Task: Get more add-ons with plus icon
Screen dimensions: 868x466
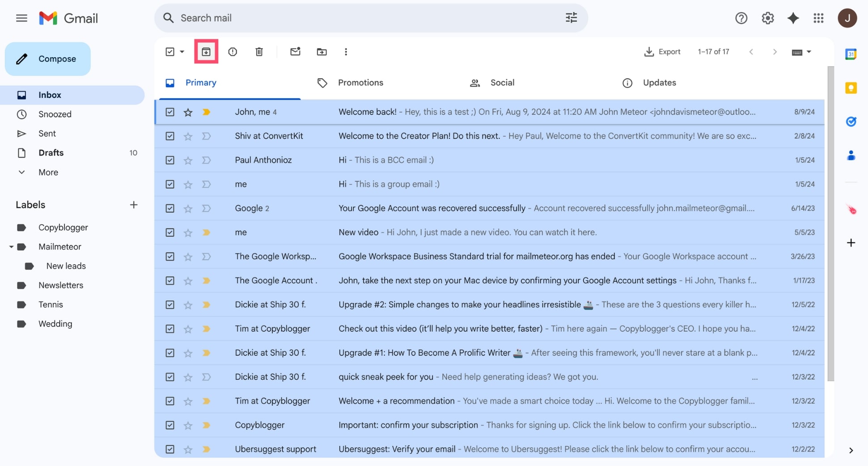Action: tap(851, 243)
